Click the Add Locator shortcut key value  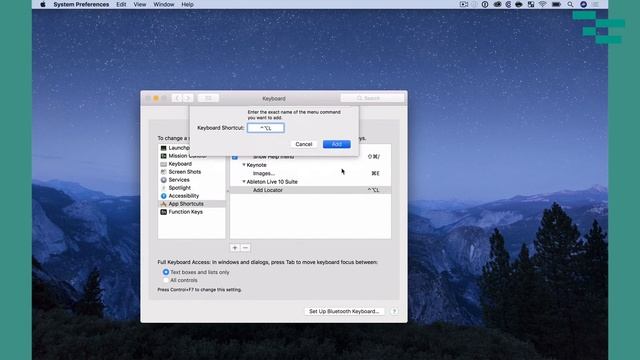point(373,190)
